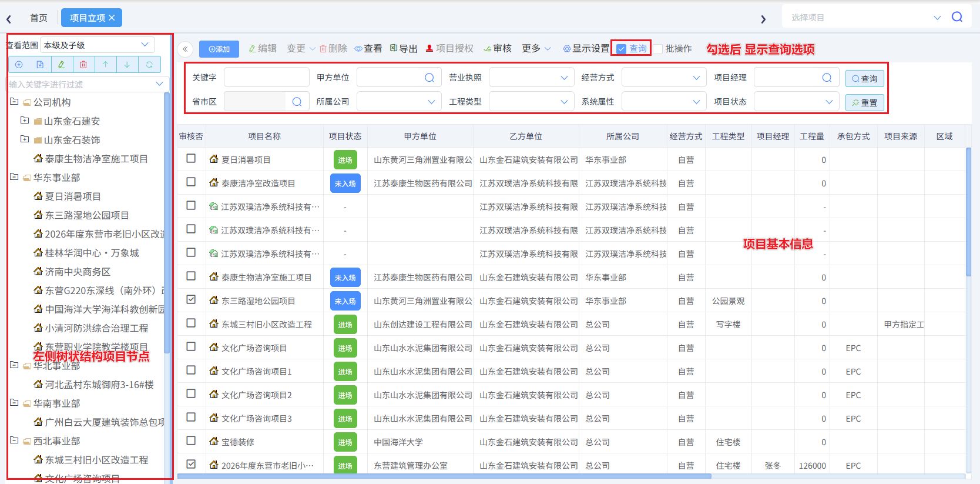Viewport: 980px width, 484px height.
Task: Open the 查看范围 本级及子级 dropdown
Action: (x=98, y=45)
